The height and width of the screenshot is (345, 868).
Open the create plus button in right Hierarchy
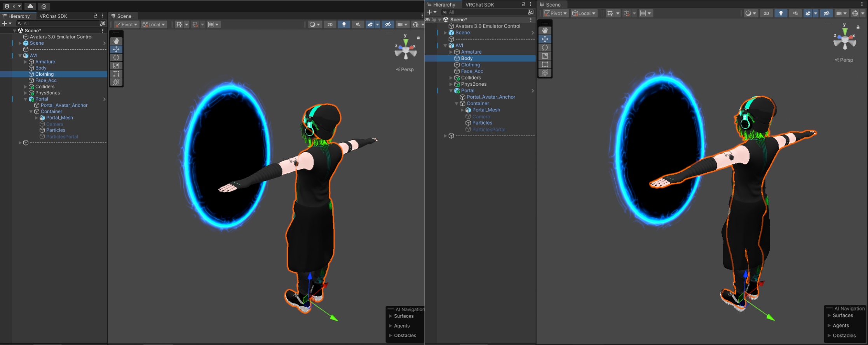[432, 12]
